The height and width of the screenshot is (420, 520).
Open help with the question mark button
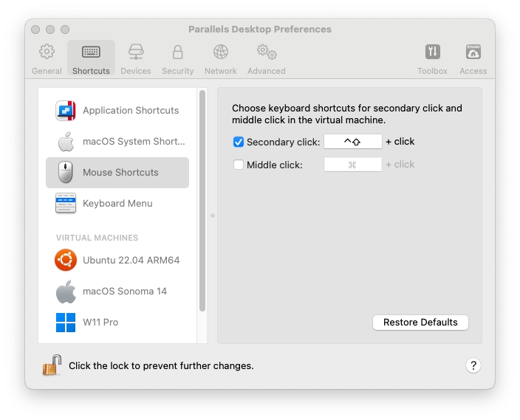click(474, 365)
